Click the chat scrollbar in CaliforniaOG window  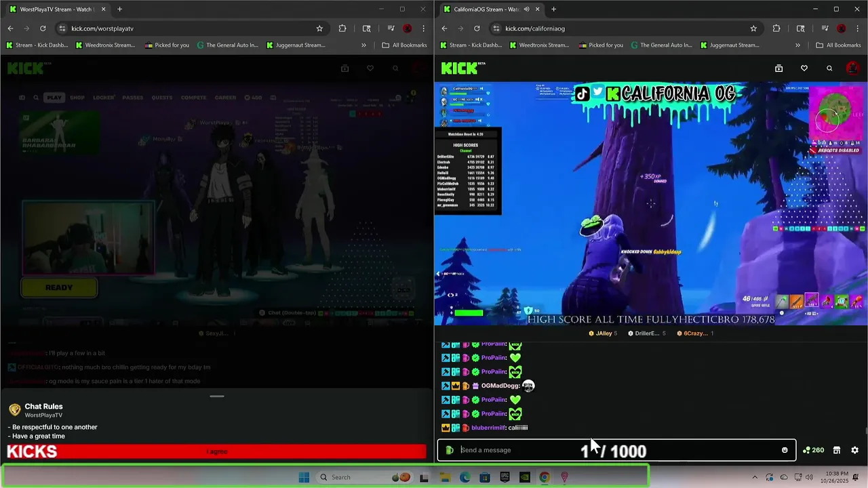pyautogui.click(x=866, y=430)
